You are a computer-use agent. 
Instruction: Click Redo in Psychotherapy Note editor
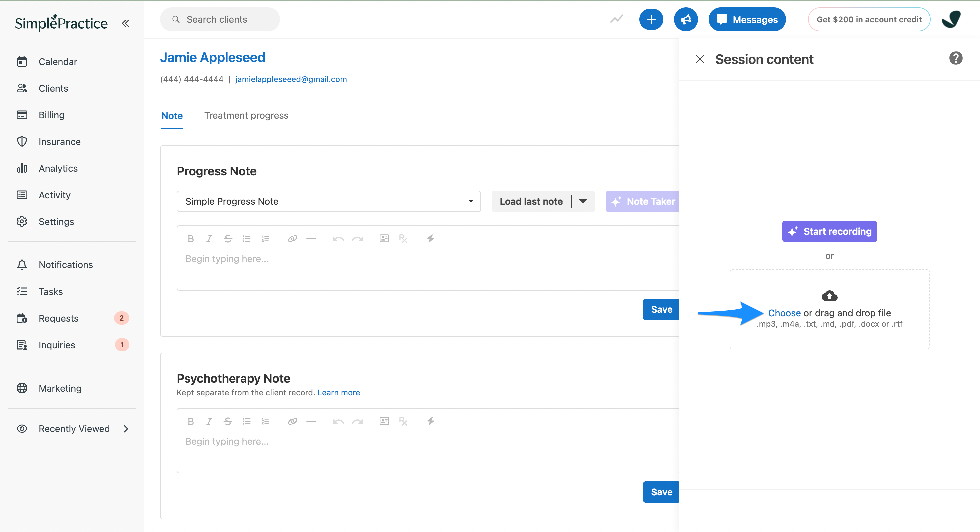[357, 421]
